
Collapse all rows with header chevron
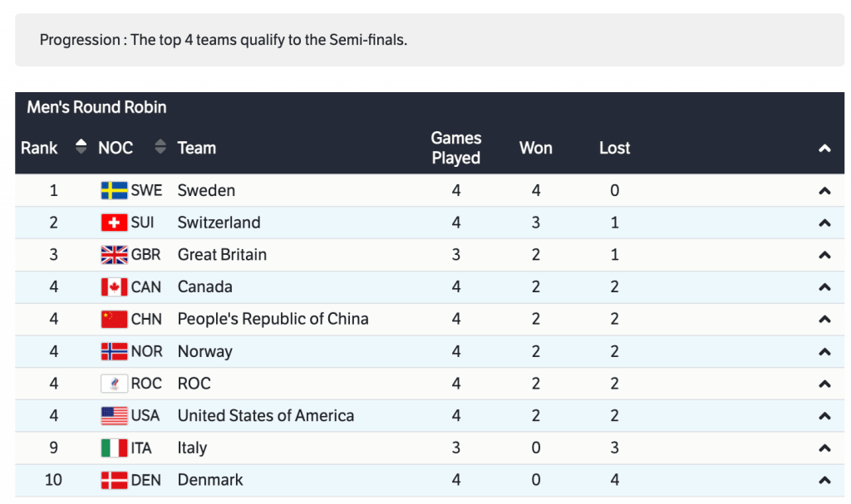tap(824, 149)
